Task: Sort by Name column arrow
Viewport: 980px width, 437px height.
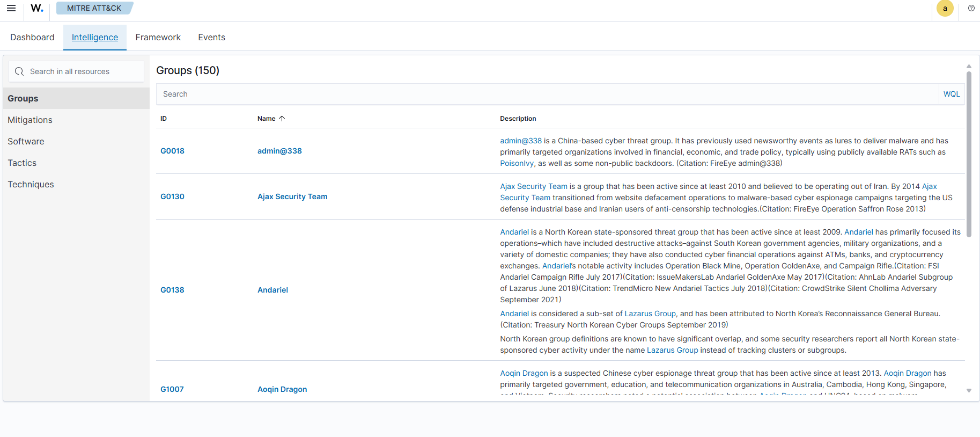Action: coord(282,119)
